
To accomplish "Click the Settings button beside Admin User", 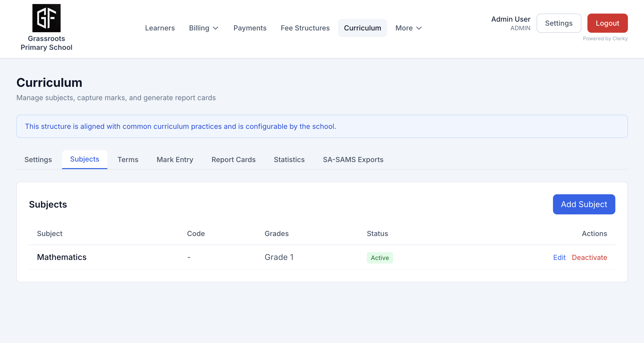I will (559, 23).
